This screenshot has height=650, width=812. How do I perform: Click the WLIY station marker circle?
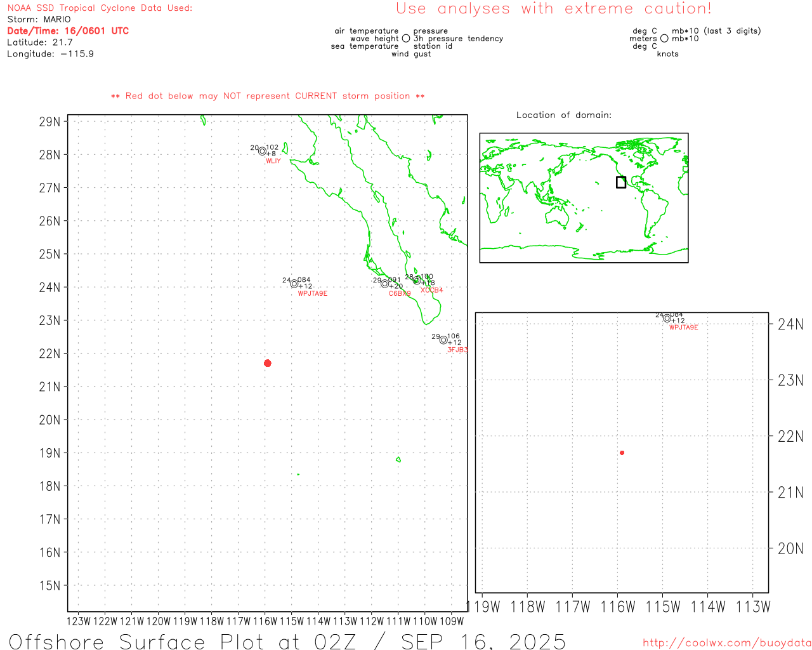[x=262, y=151]
